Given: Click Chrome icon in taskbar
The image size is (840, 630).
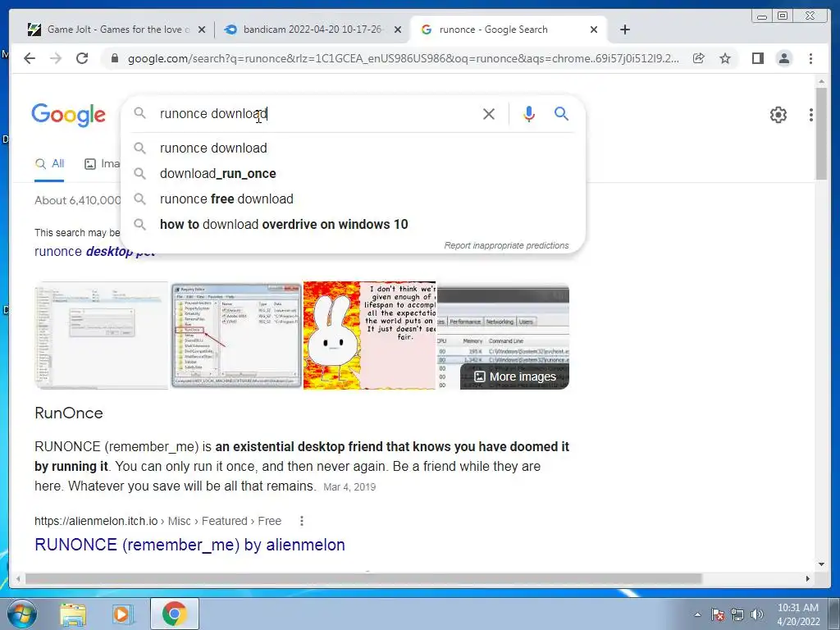Looking at the screenshot, I should point(174,614).
